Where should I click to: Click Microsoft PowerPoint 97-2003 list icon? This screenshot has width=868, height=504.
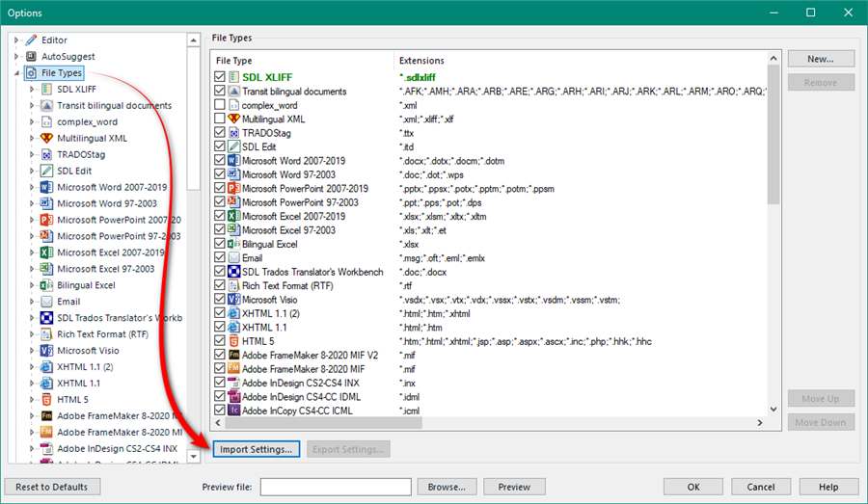click(234, 202)
